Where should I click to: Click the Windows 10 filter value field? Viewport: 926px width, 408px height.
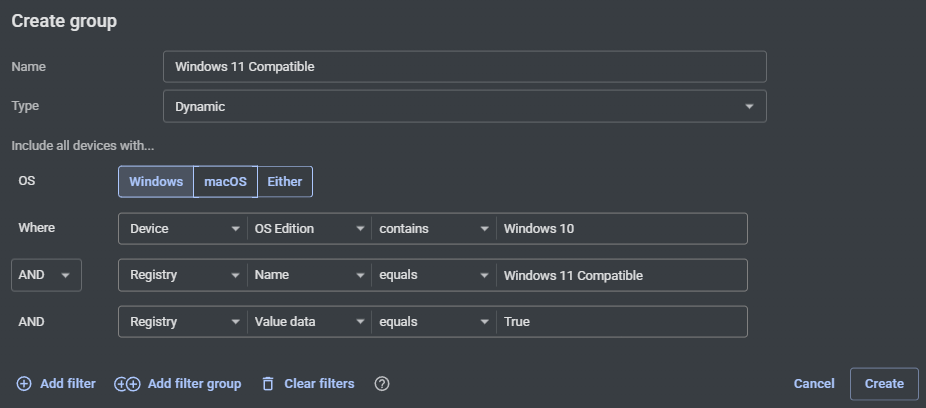pos(622,229)
